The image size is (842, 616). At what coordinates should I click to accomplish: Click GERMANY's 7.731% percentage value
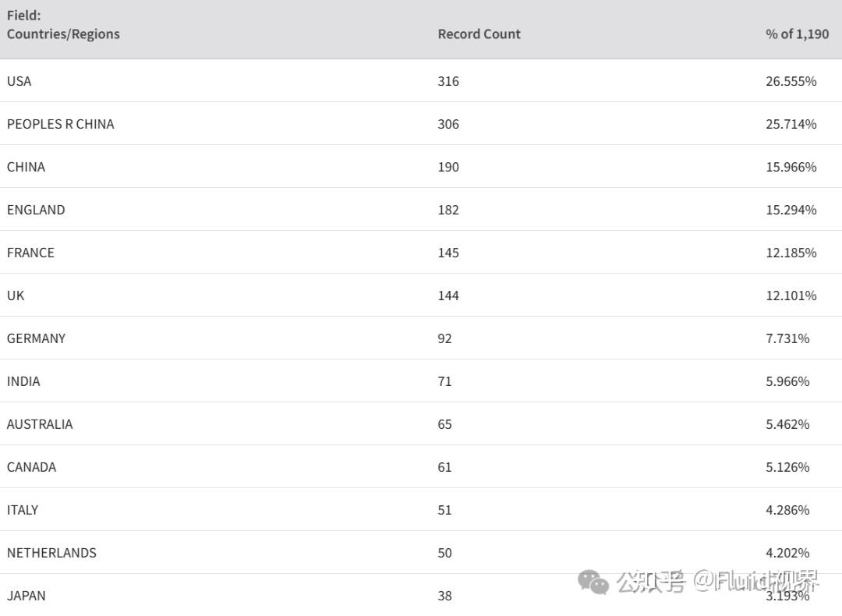(x=787, y=338)
